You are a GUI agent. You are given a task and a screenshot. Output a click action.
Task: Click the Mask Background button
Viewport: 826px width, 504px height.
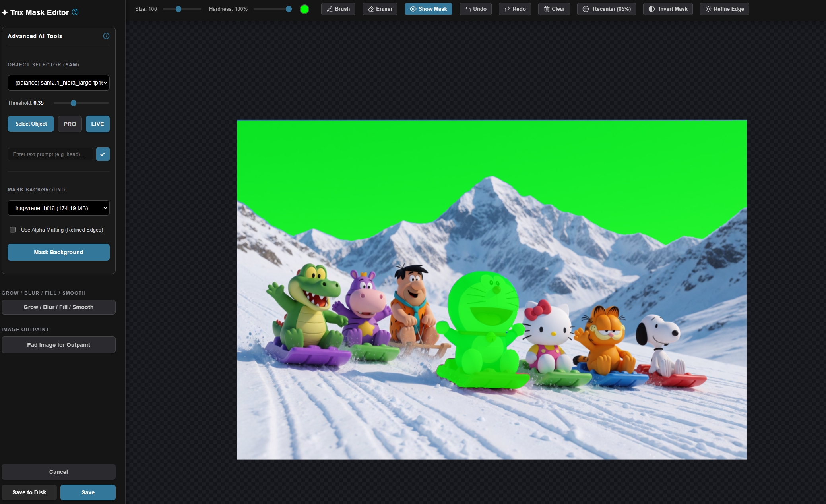(x=58, y=252)
